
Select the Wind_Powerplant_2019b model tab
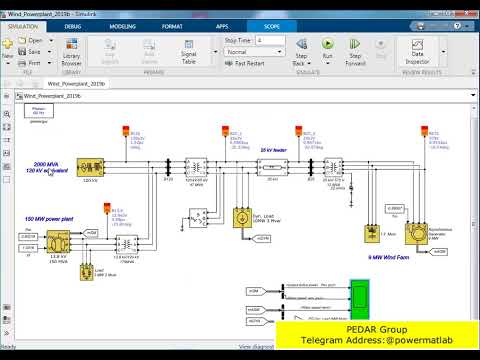pyautogui.click(x=76, y=84)
